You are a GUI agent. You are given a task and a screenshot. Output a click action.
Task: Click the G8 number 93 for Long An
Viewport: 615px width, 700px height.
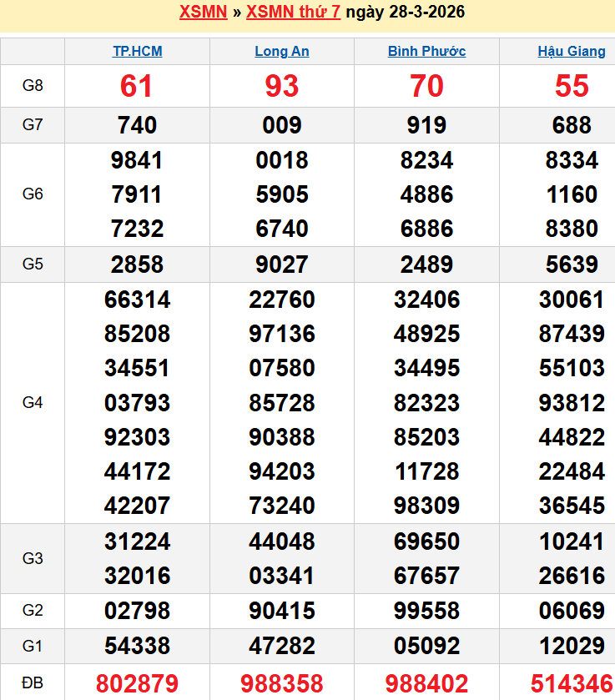pos(282,86)
